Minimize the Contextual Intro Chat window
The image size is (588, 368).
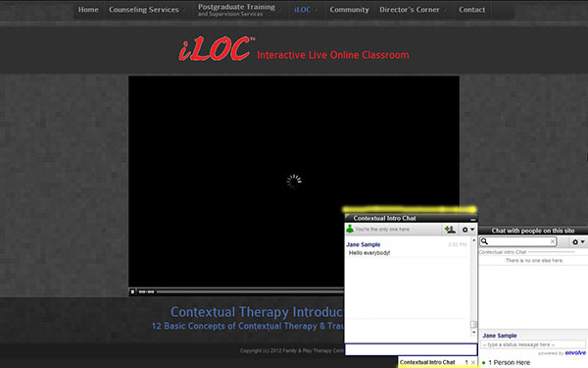tap(473, 219)
